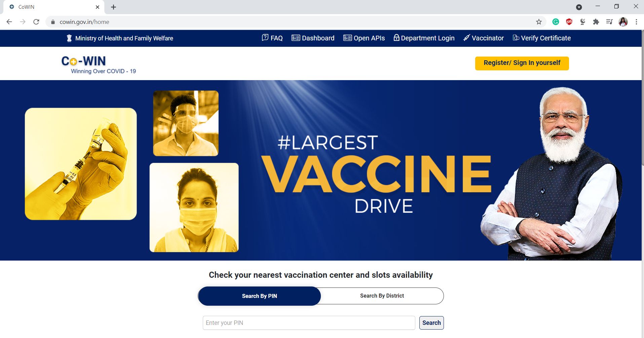Click Register/ Sign In yourself button
This screenshot has height=338, width=644.
pyautogui.click(x=522, y=63)
